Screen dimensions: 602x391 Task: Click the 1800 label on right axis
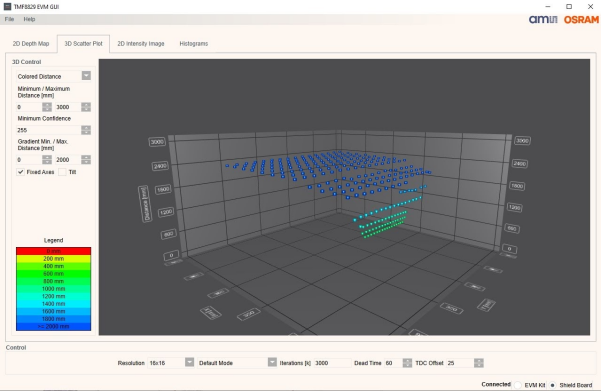coord(517,186)
